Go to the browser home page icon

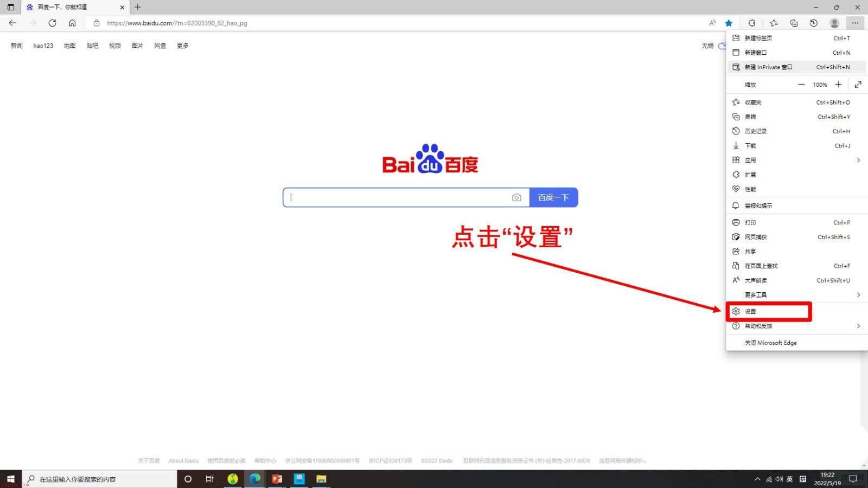click(72, 23)
